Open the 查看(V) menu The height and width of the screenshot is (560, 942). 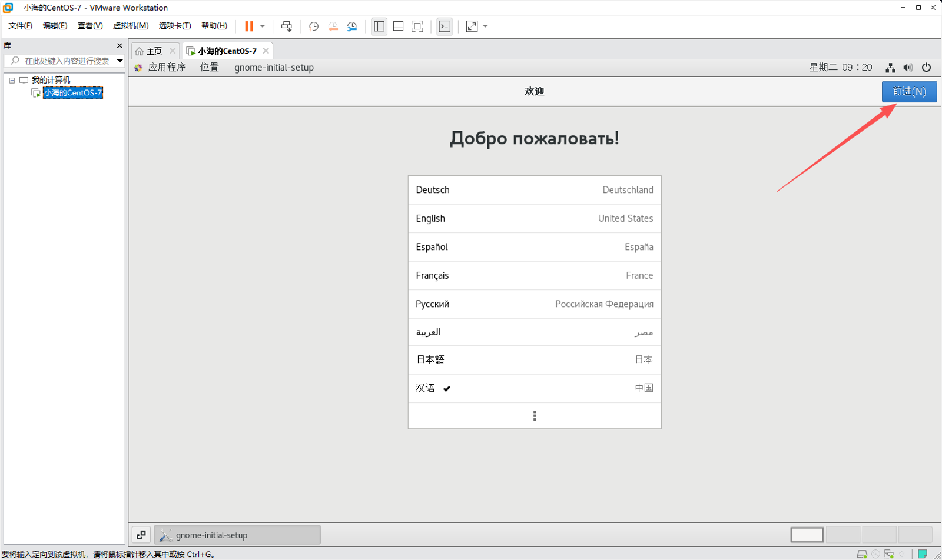pos(90,26)
